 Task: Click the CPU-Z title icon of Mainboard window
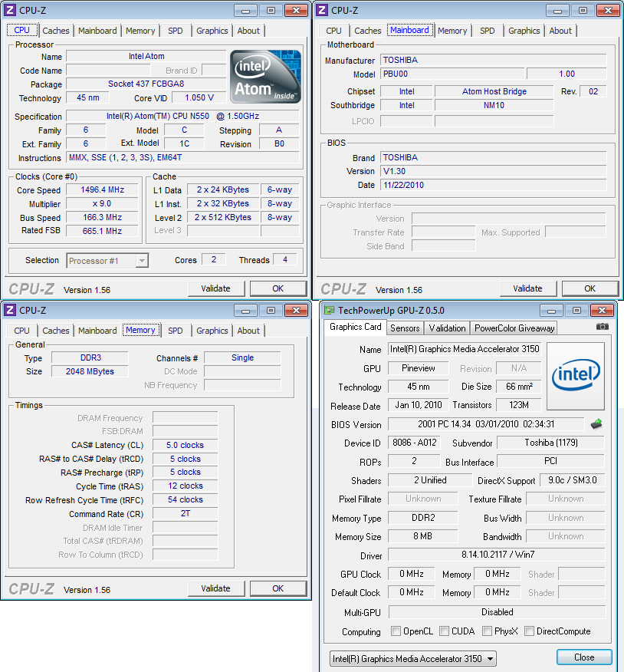coord(322,10)
